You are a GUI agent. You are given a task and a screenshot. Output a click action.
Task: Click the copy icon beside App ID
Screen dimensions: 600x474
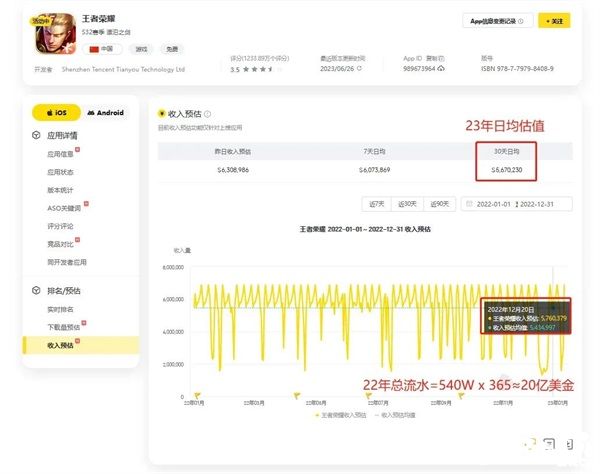(441, 59)
